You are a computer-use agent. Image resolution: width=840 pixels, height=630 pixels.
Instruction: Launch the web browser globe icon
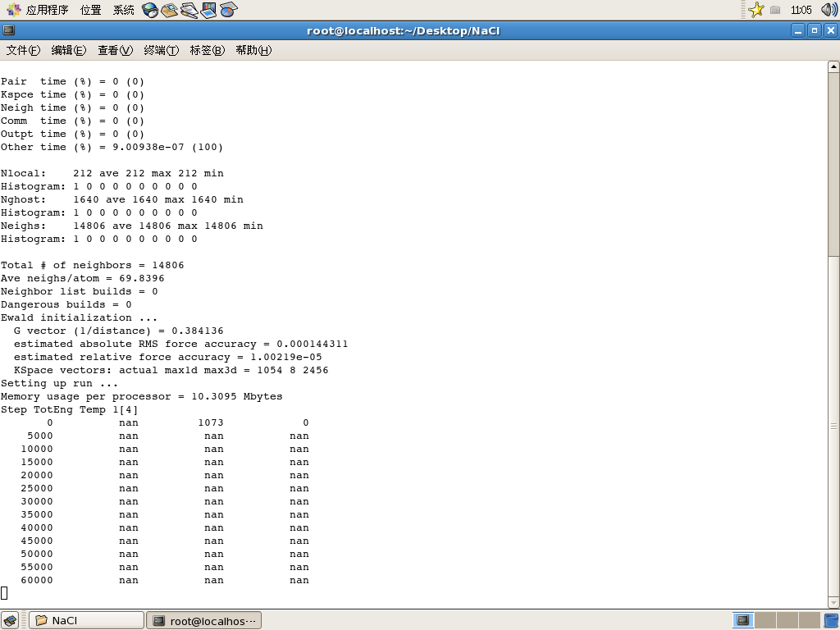tap(150, 10)
